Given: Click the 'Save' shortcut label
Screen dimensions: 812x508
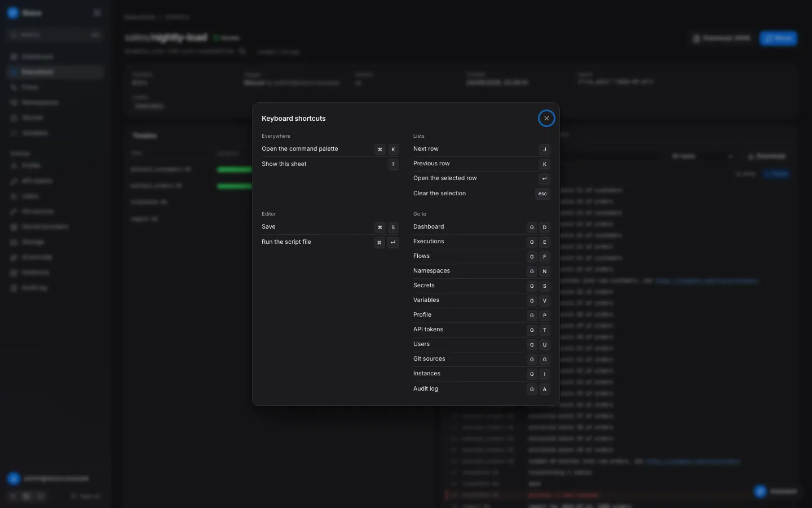Looking at the screenshot, I should pos(268,227).
